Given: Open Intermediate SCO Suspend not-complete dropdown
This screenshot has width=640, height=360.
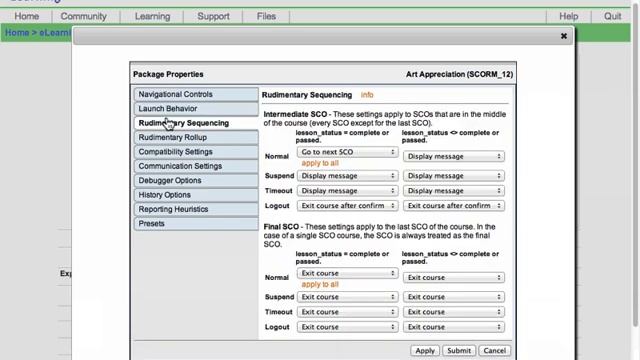Looking at the screenshot, I should (453, 176).
